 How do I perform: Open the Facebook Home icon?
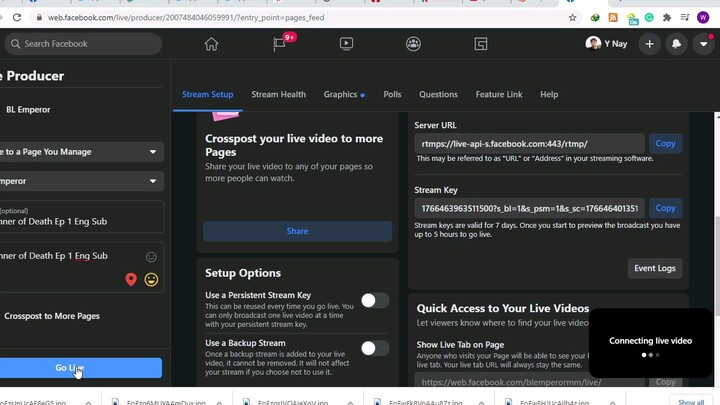pyautogui.click(x=211, y=44)
